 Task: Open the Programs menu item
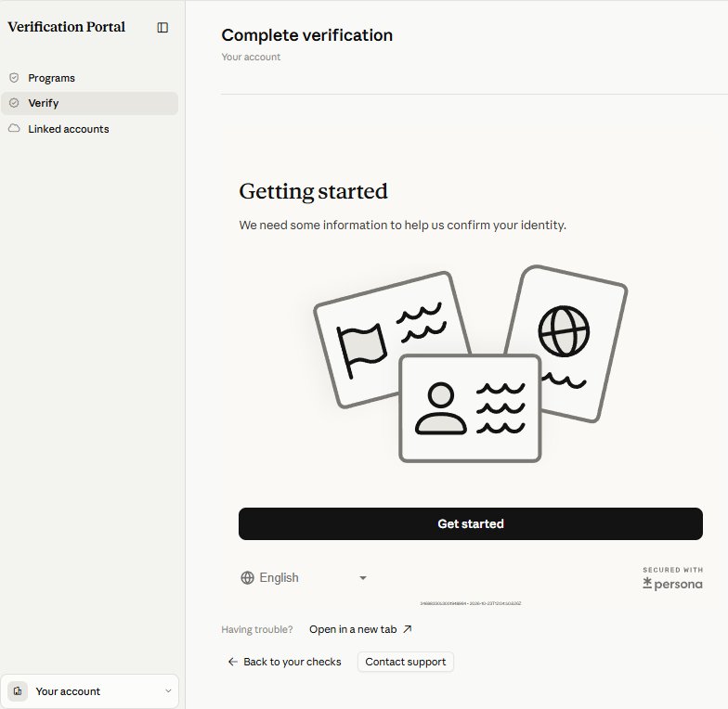(89, 78)
